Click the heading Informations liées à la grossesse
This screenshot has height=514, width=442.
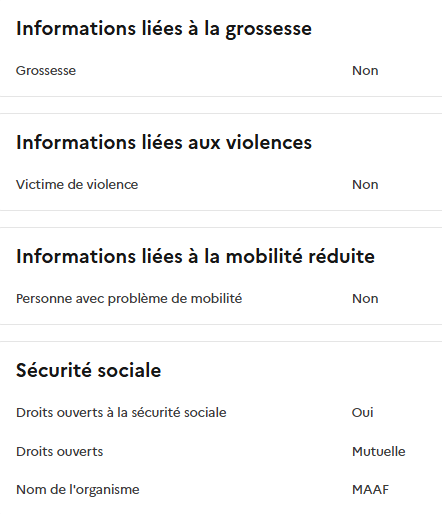click(x=164, y=29)
